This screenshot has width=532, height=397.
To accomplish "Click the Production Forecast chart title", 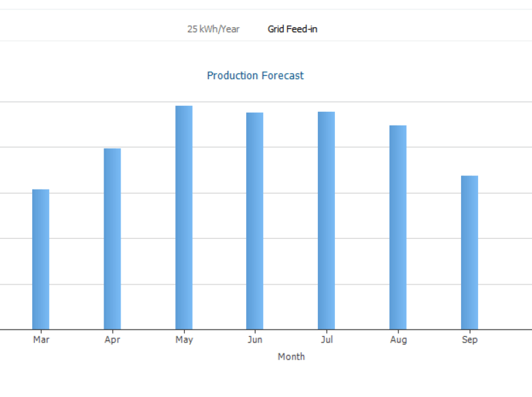I will [x=255, y=76].
